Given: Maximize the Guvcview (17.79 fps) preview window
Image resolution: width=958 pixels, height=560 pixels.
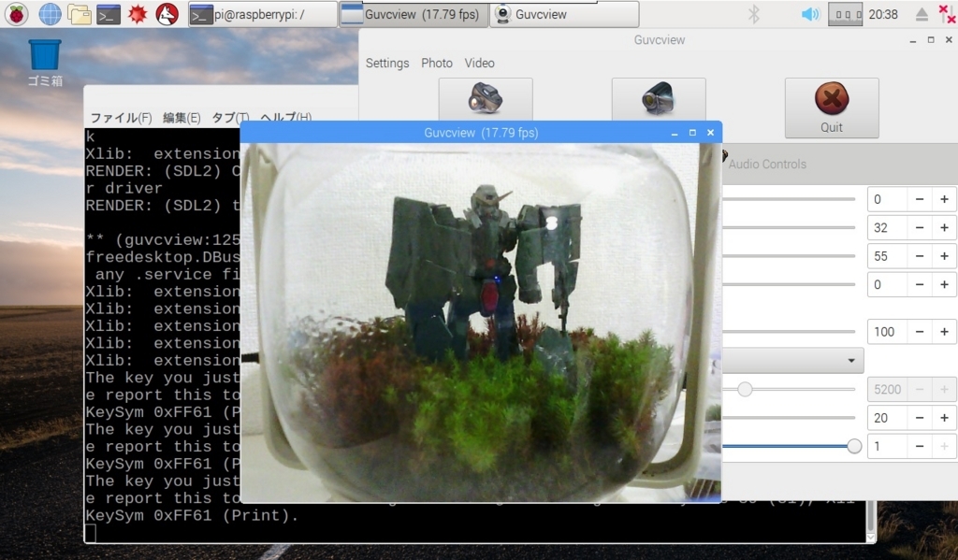Looking at the screenshot, I should tap(692, 133).
